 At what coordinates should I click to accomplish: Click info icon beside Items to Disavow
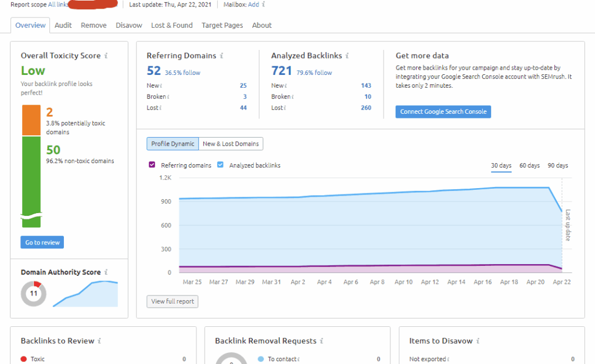click(x=478, y=341)
